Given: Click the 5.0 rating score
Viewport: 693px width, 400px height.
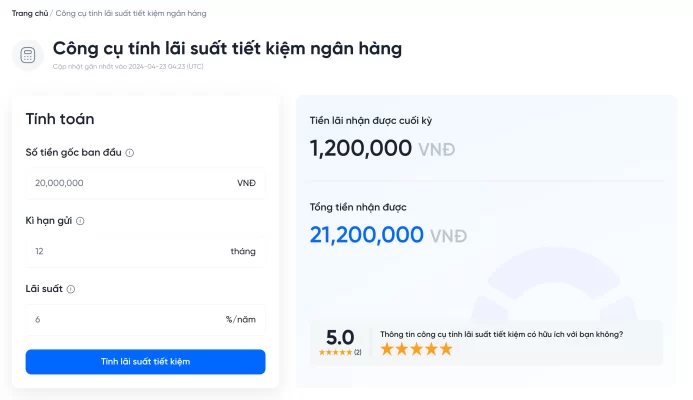Looking at the screenshot, I should 340,337.
